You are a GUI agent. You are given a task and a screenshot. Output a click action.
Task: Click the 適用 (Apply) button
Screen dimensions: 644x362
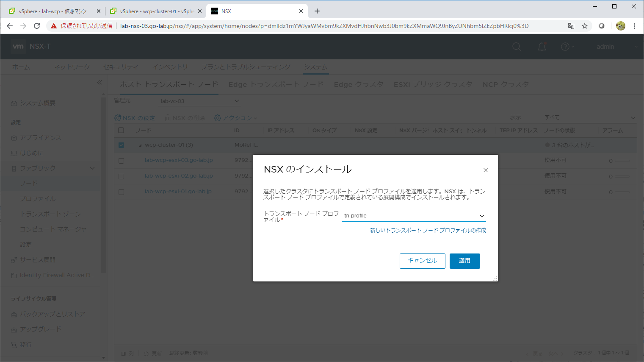[x=464, y=261]
